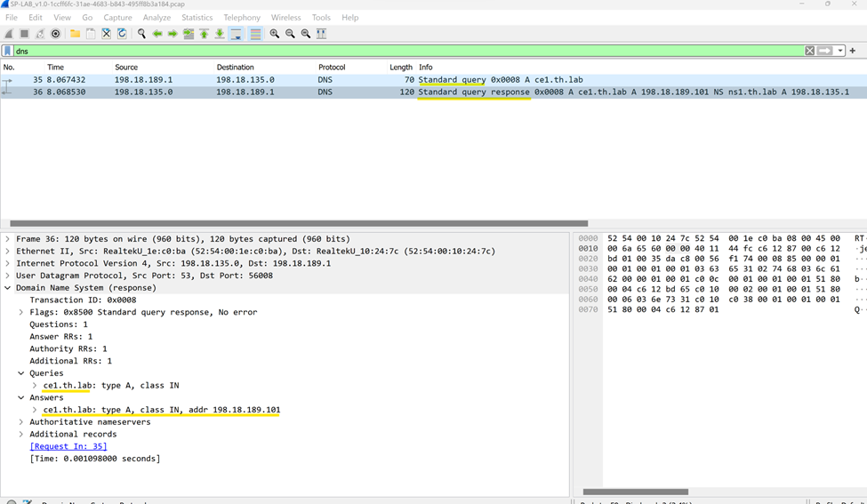This screenshot has height=504, width=867.
Task: Expand the Frame 36 tree node
Action: [8, 239]
